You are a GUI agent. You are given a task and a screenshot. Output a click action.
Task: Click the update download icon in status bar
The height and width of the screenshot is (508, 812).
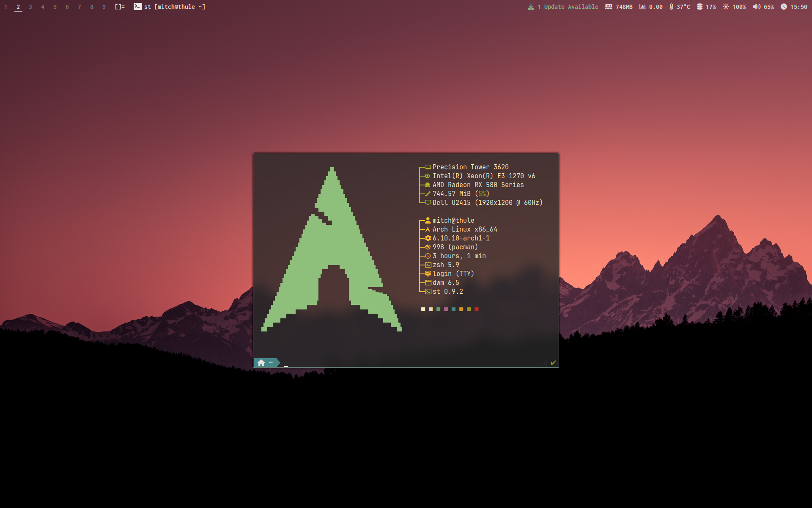[531, 7]
